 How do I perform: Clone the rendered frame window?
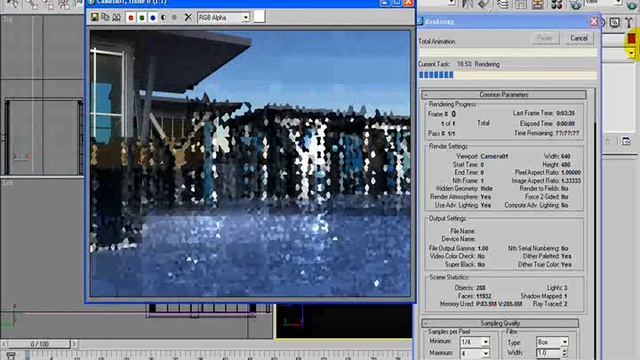coord(105,17)
